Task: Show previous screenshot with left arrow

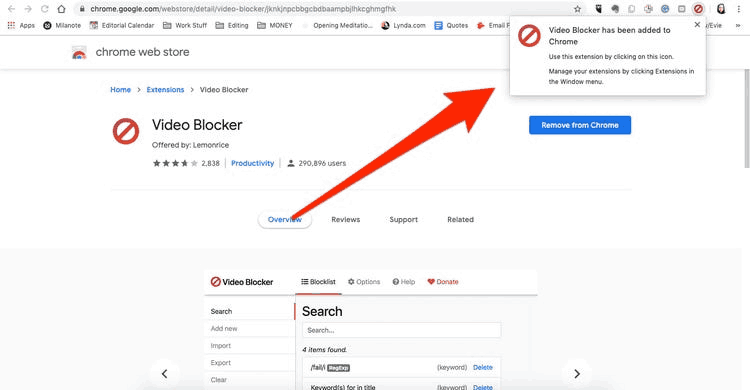Action: point(165,374)
